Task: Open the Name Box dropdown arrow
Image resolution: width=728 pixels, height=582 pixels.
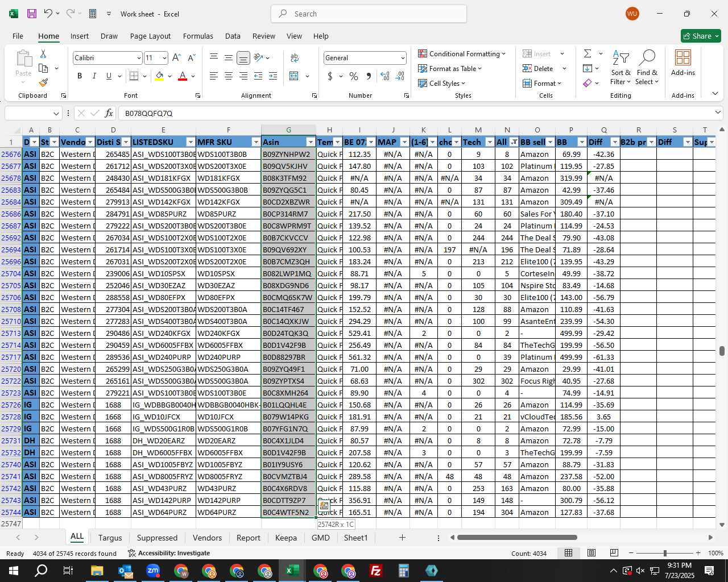Action: 56,113
